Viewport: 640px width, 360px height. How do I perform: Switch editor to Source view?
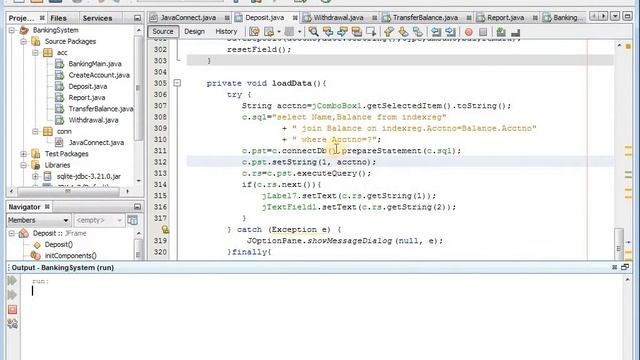pos(162,31)
